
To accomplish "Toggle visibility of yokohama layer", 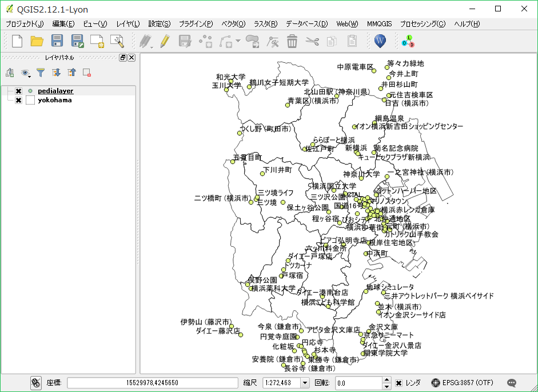I will (x=18, y=100).
